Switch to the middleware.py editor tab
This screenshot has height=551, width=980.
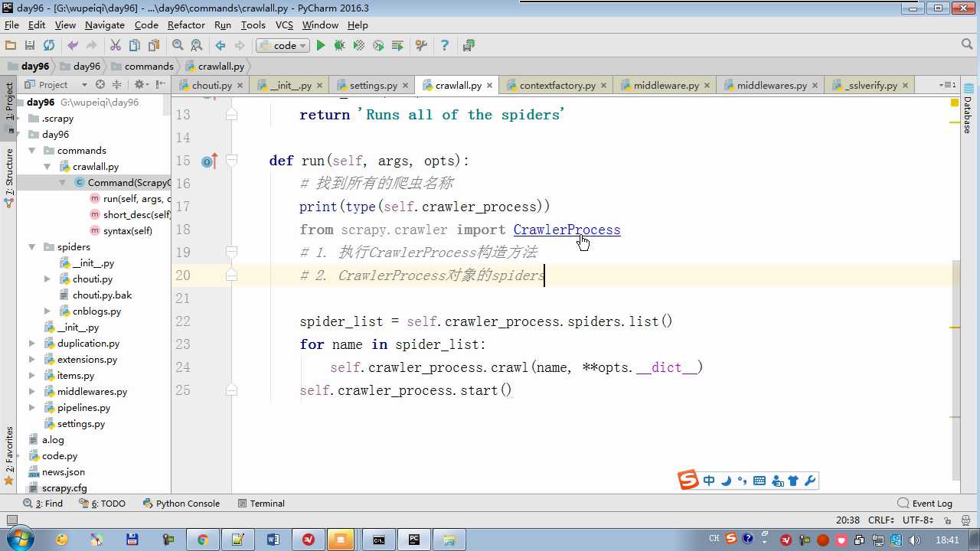[x=665, y=85]
